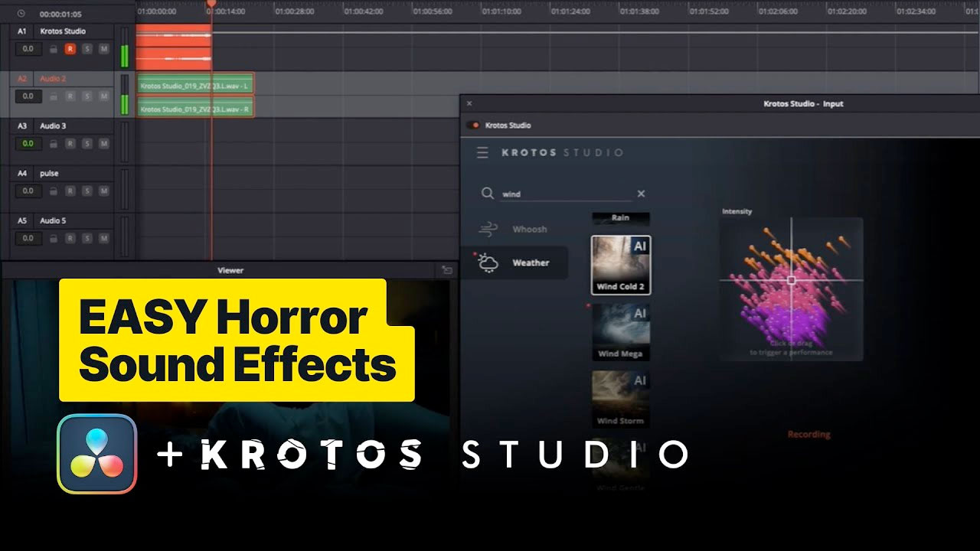Screen dimensions: 980x551
Task: Close the Krotos Studio - Input window
Action: click(469, 103)
